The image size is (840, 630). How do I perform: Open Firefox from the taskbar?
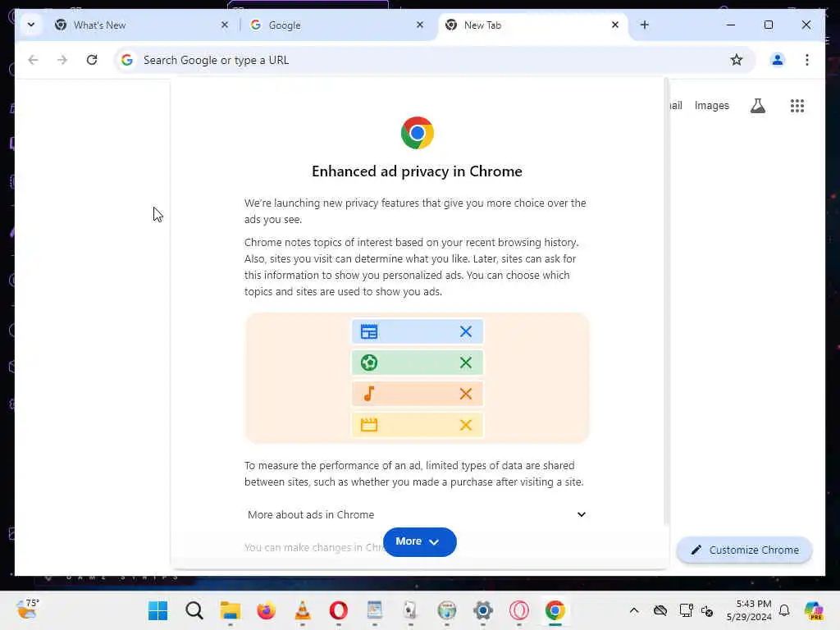coord(267,610)
